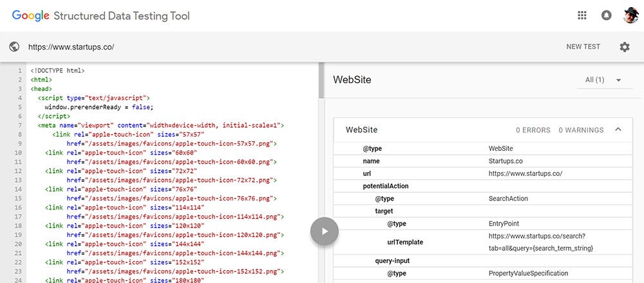Click the meta viewport tag line
This screenshot has width=644, height=283.
click(160, 125)
